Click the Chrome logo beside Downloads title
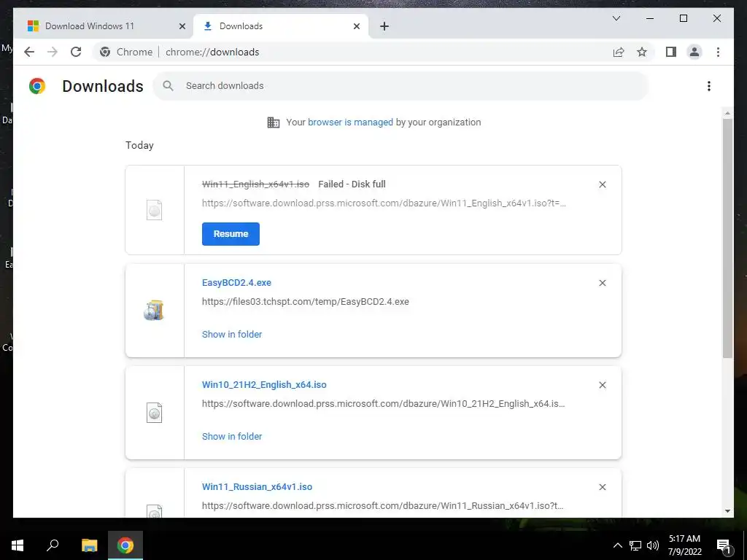Screen dimensions: 747x560 [x=37, y=86]
